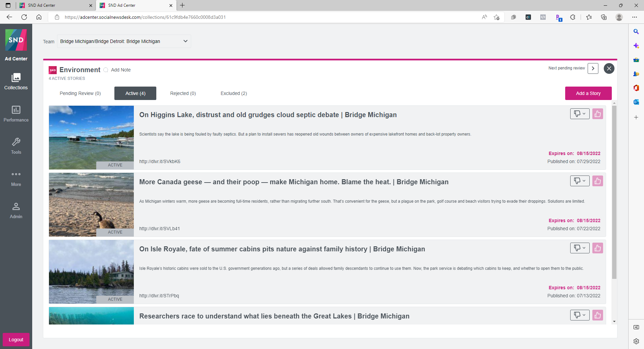The image size is (644, 349).
Task: Open the browser favorites list
Action: click(x=589, y=17)
